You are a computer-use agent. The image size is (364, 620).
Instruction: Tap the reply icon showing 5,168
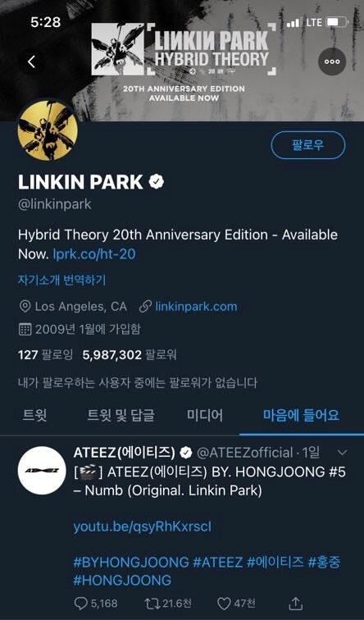80,604
